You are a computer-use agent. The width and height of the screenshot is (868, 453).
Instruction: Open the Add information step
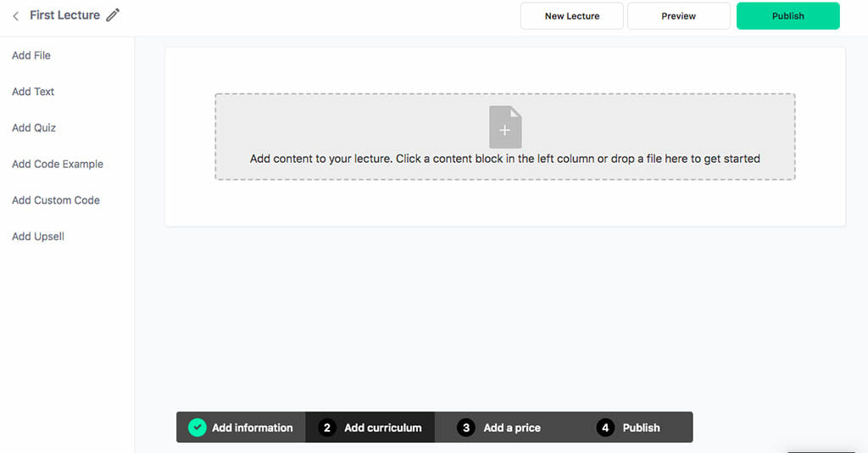point(241,427)
